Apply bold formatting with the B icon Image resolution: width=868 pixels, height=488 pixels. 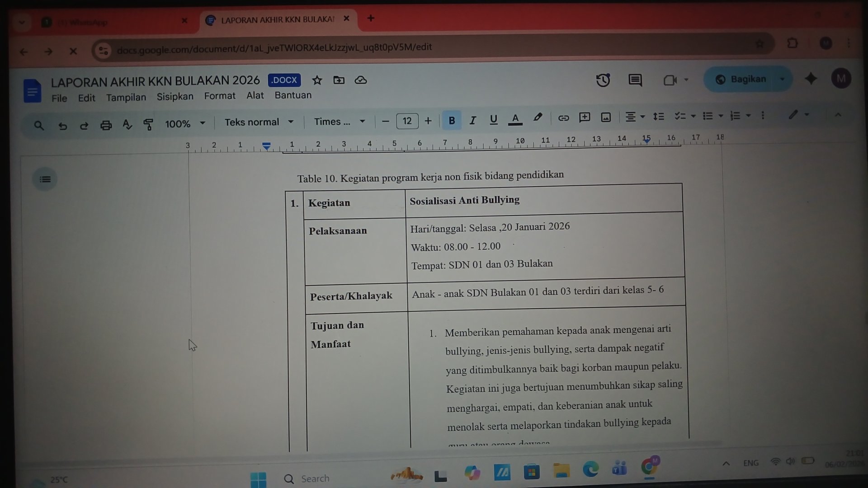click(x=452, y=120)
